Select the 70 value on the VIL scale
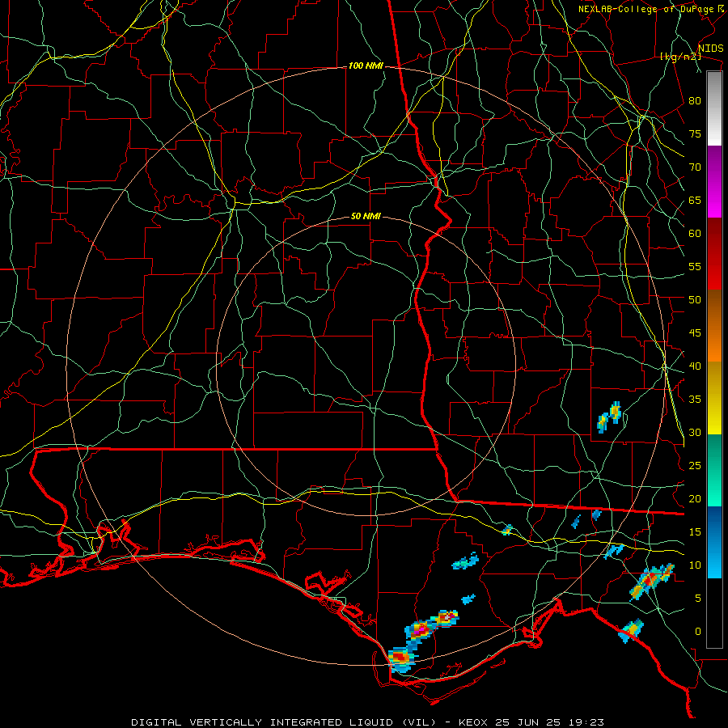Viewport: 728px width, 728px height. (695, 167)
